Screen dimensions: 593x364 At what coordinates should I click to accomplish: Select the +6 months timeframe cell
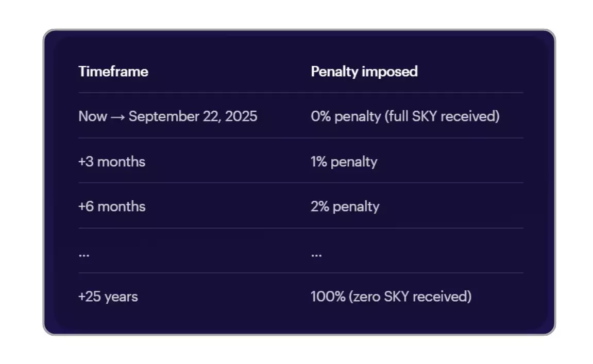111,206
